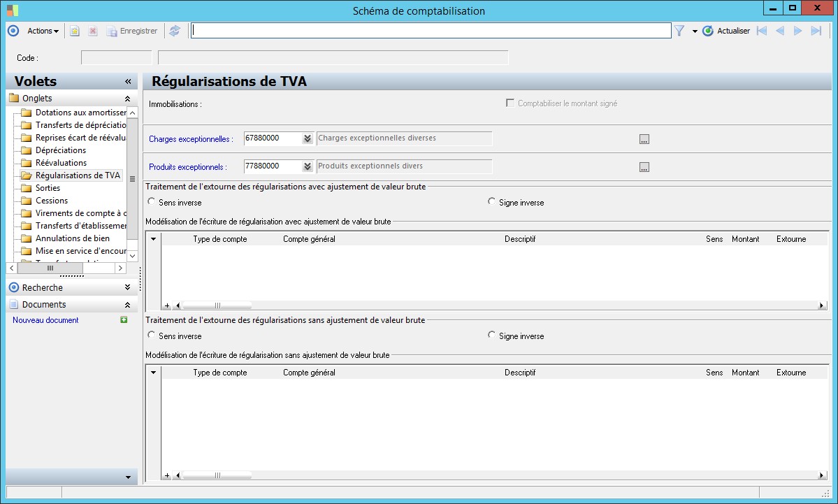Add row with plus in first grid
This screenshot has width=838, height=504.
(167, 305)
